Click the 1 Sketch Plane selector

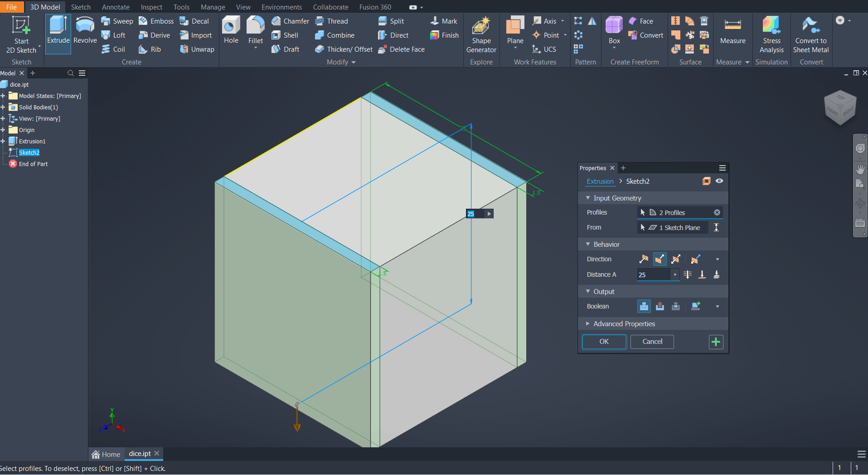tap(673, 227)
